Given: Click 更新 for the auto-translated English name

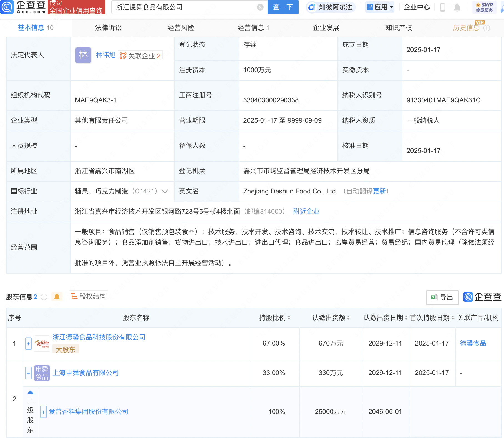Looking at the screenshot, I should [x=379, y=191].
